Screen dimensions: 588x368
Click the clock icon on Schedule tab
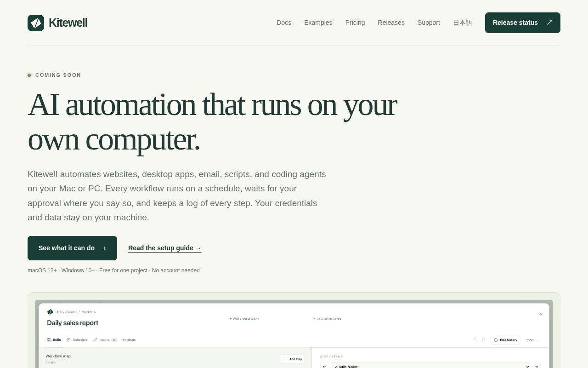click(69, 340)
